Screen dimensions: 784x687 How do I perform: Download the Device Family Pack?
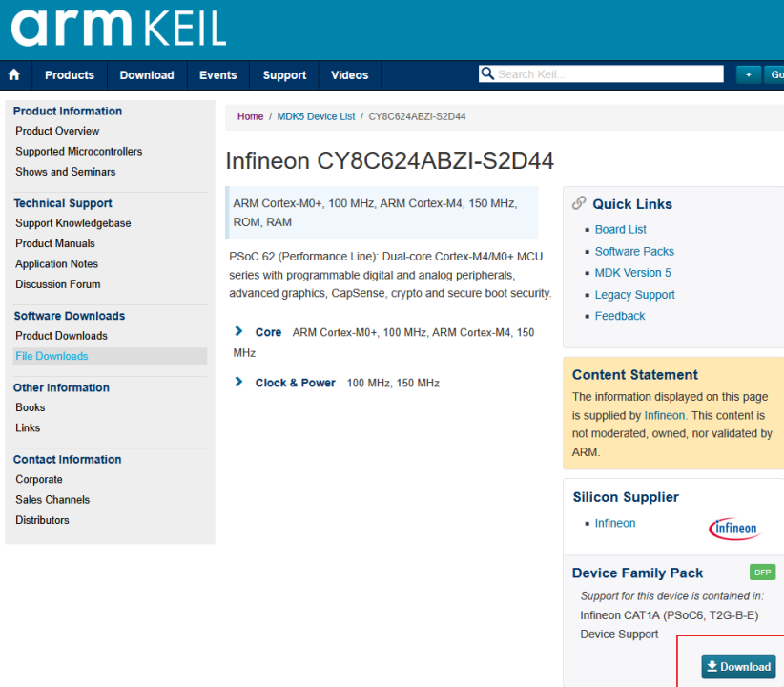(738, 666)
